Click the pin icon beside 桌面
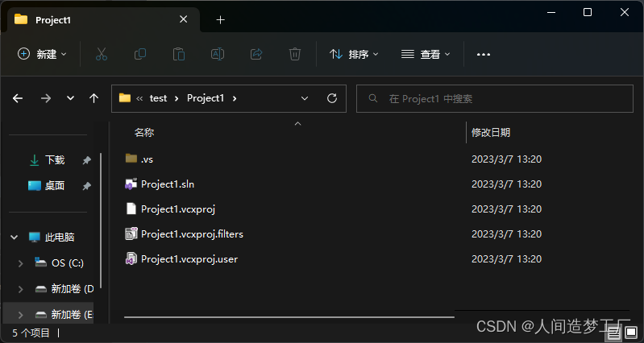644x343 pixels. point(86,186)
